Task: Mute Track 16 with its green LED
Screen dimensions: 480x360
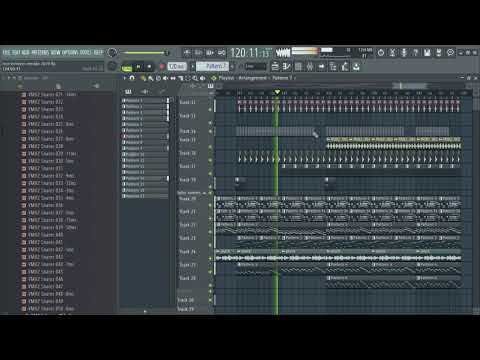Action: [x=210, y=160]
